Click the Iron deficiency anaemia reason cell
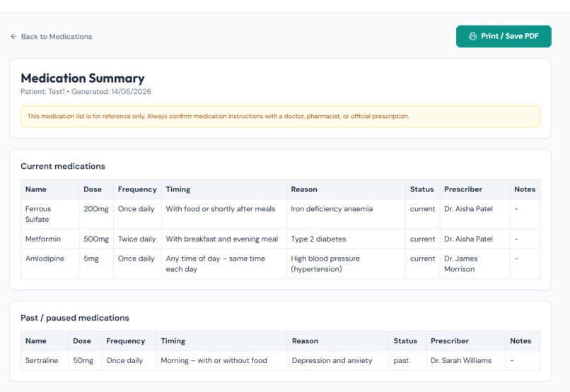This screenshot has height=392, width=570. tap(346, 214)
